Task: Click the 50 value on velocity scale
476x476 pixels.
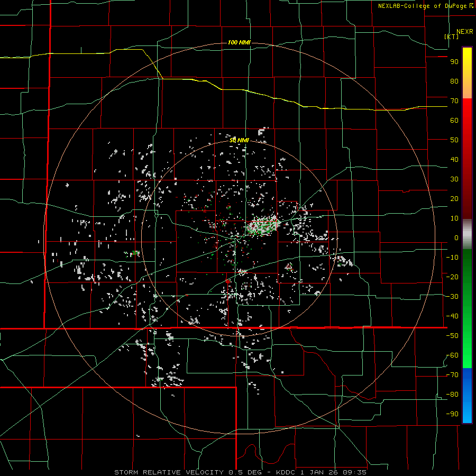Action: tap(454, 140)
